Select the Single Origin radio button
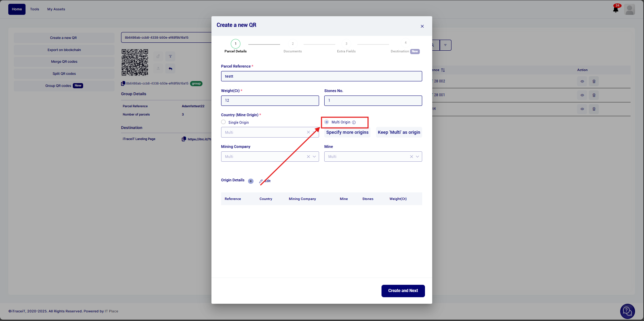 click(224, 122)
